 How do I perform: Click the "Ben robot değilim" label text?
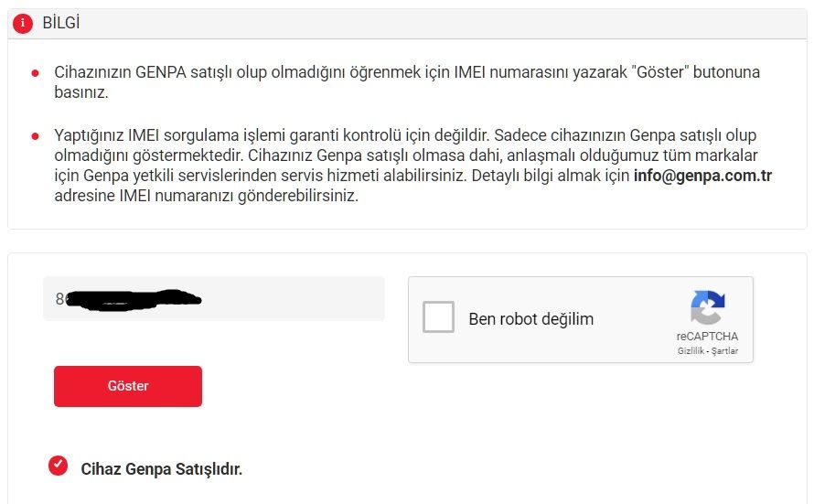tap(530, 319)
